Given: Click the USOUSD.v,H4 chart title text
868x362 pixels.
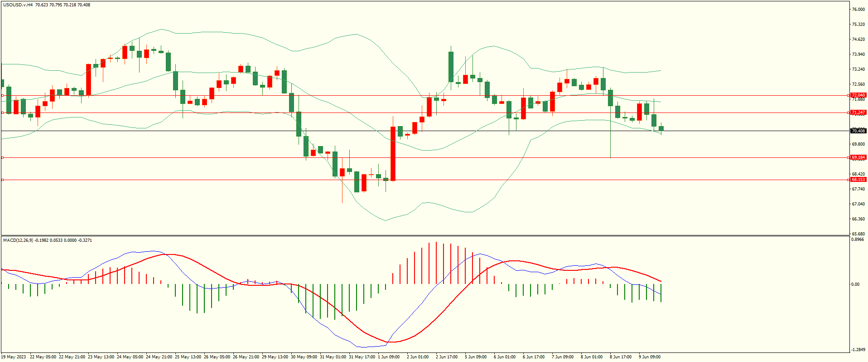Looking at the screenshot, I should 18,5.
